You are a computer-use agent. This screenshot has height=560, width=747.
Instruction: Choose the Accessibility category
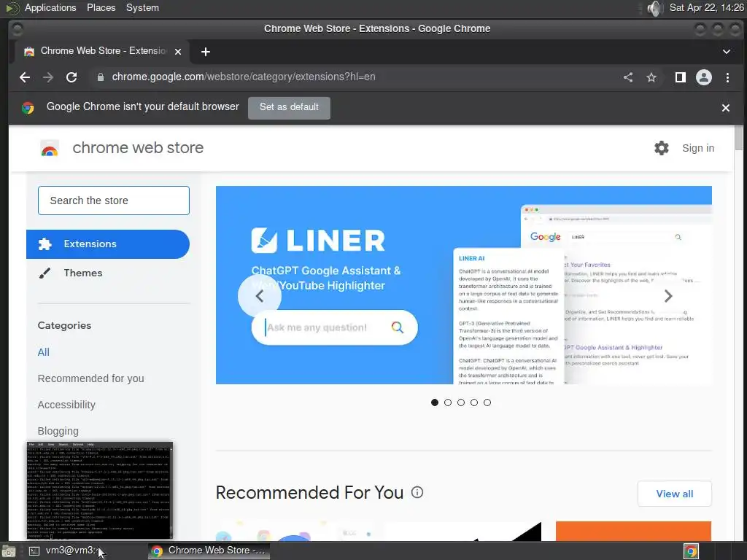click(x=66, y=404)
